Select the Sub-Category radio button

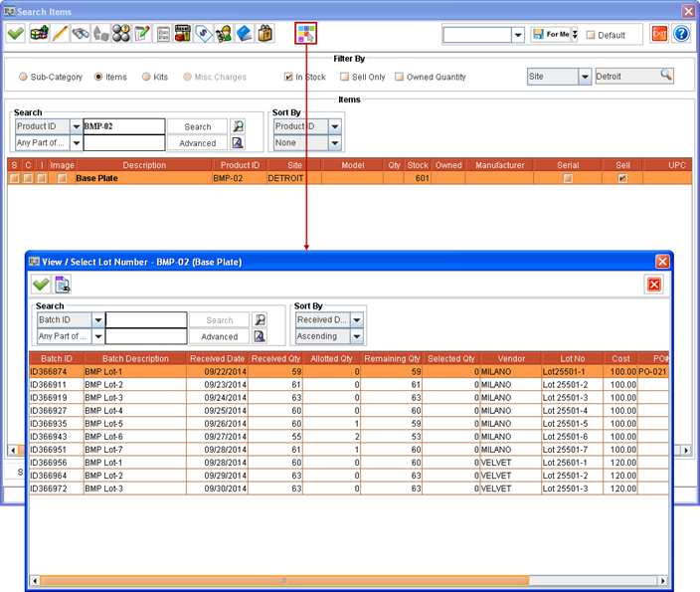click(23, 77)
